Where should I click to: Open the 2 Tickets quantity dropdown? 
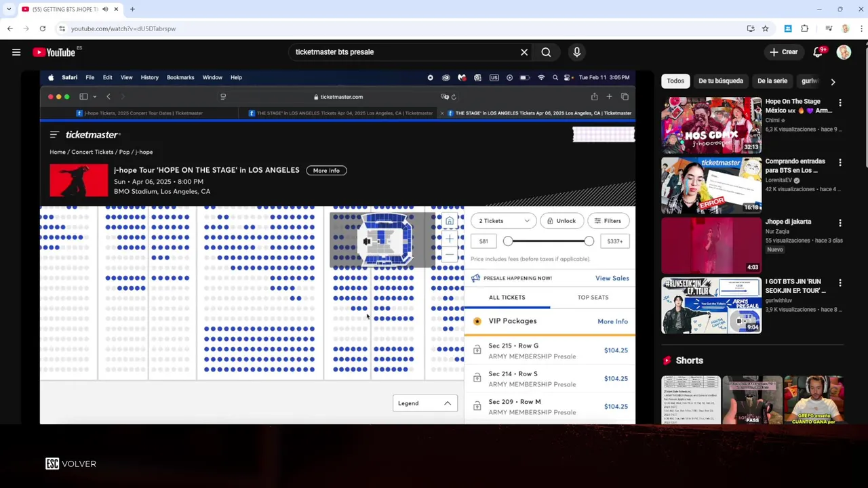coord(504,221)
